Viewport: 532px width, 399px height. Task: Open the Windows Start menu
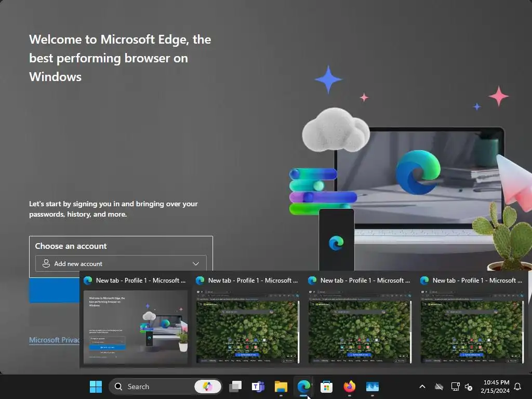(96, 387)
